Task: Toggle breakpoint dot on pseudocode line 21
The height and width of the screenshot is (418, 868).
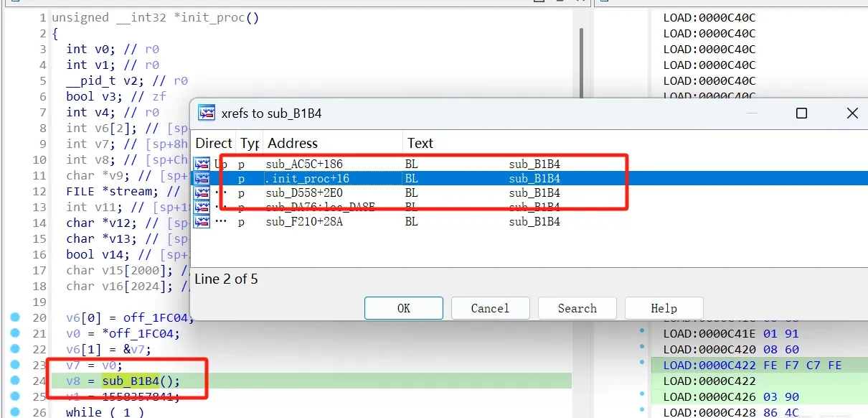Action: click(14, 333)
